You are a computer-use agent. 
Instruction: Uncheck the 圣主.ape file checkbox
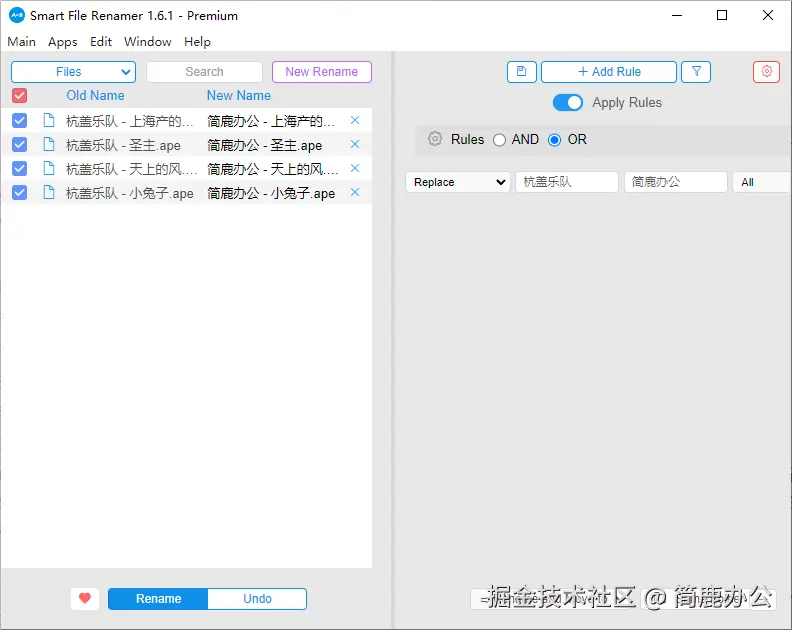coord(19,144)
